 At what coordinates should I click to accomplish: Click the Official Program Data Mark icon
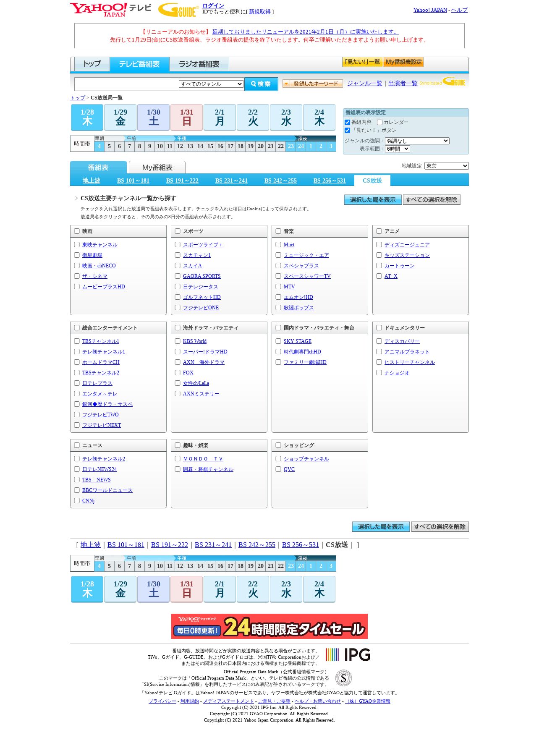pyautogui.click(x=343, y=678)
